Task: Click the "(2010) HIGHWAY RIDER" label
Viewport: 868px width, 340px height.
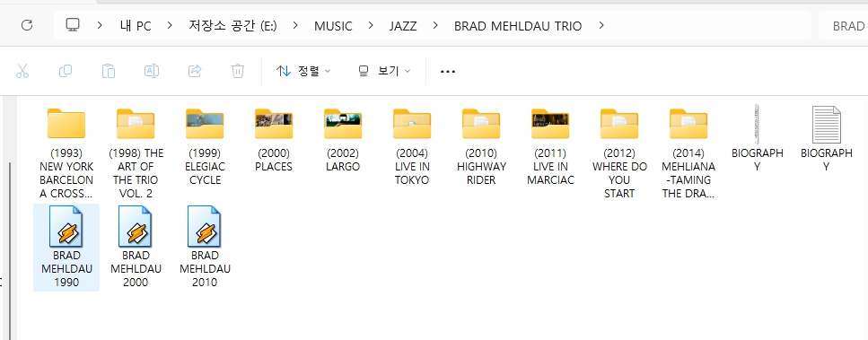Action: (x=482, y=166)
